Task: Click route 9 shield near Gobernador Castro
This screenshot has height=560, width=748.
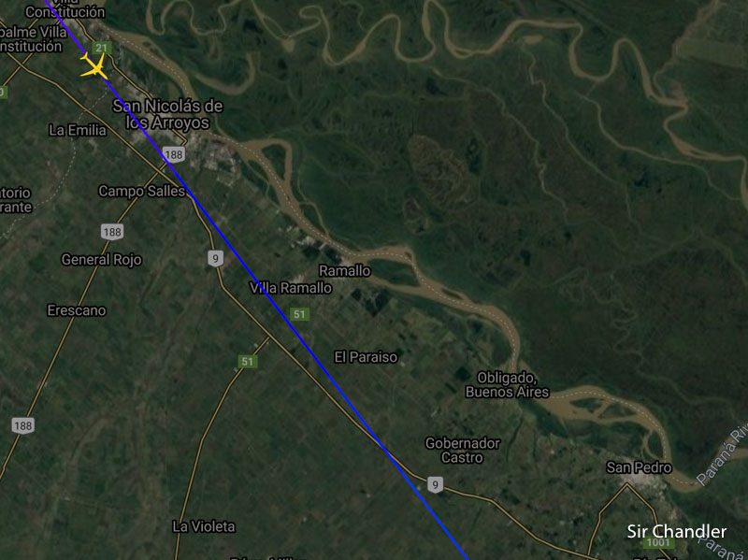Action: click(435, 485)
